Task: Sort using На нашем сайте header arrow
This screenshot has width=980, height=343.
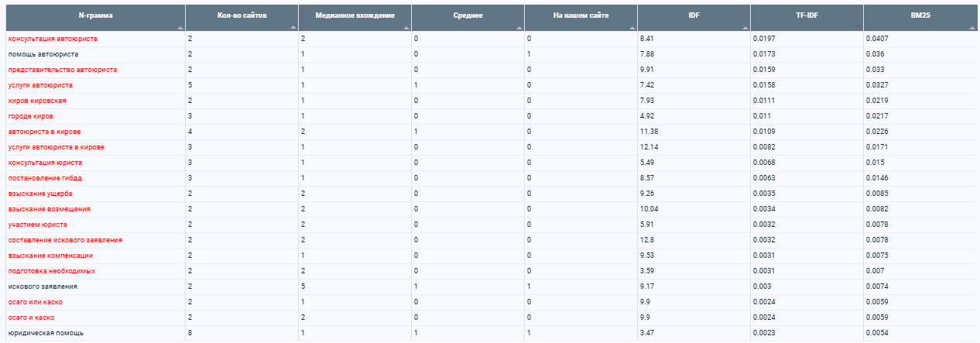Action: (x=632, y=27)
